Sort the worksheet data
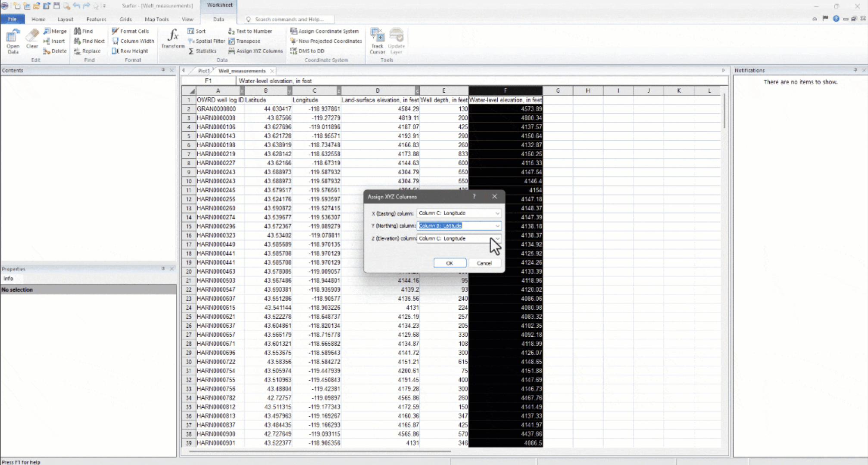This screenshot has height=465, width=868. [x=197, y=31]
